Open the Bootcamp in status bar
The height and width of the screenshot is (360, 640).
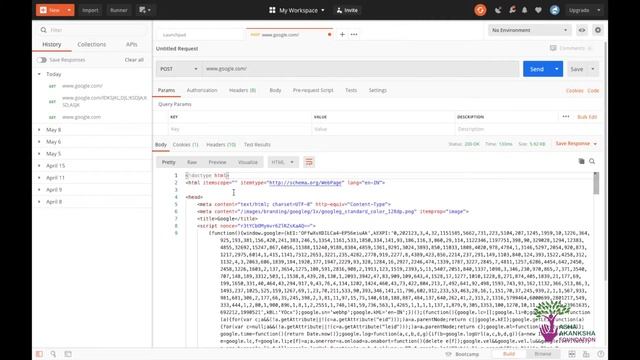[x=463, y=354]
